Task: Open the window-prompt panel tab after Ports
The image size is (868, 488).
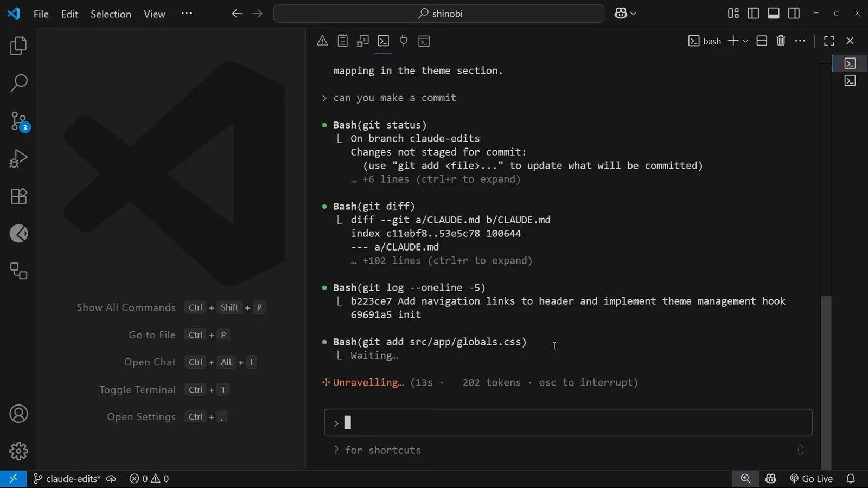Action: [424, 41]
